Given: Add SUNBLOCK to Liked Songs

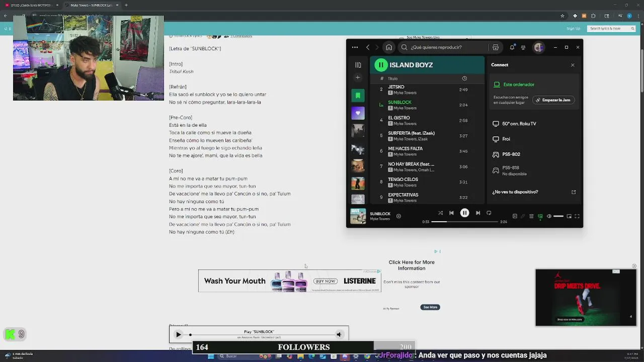Looking at the screenshot, I should (398, 216).
